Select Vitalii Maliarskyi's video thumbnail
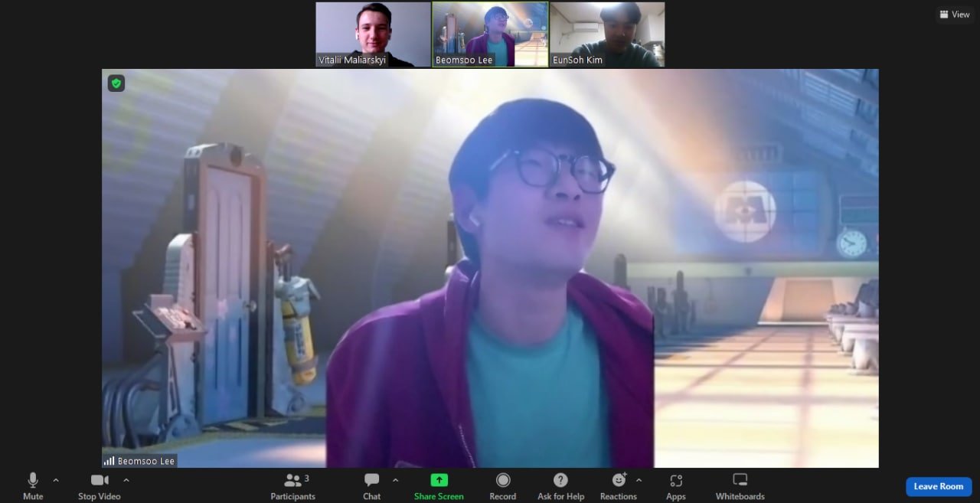This screenshot has width=980, height=503. coord(374,34)
